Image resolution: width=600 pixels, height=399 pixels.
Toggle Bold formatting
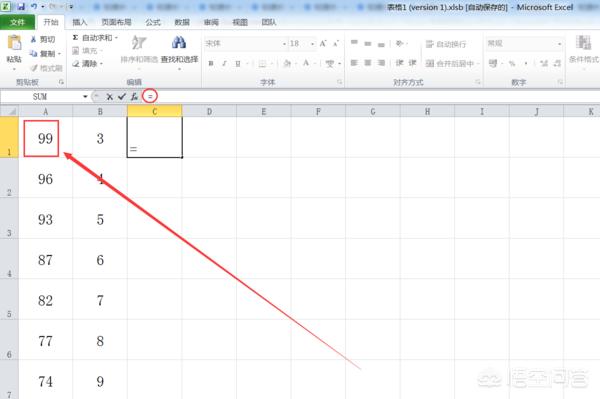coord(211,64)
